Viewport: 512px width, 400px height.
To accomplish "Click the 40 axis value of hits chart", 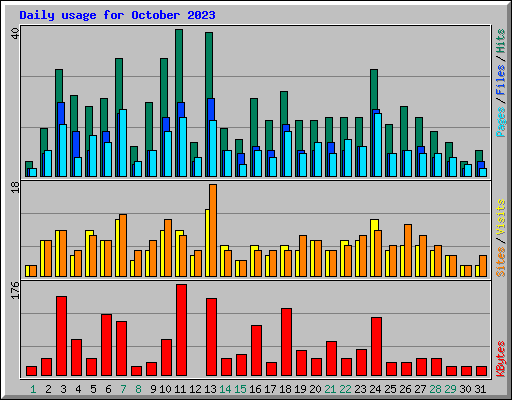I will [15, 33].
